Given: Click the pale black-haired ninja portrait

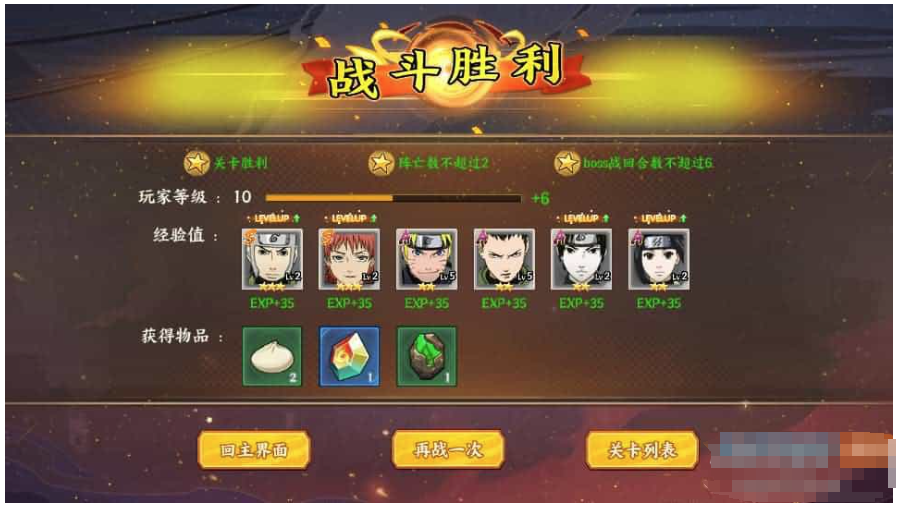Looking at the screenshot, I should [581, 259].
